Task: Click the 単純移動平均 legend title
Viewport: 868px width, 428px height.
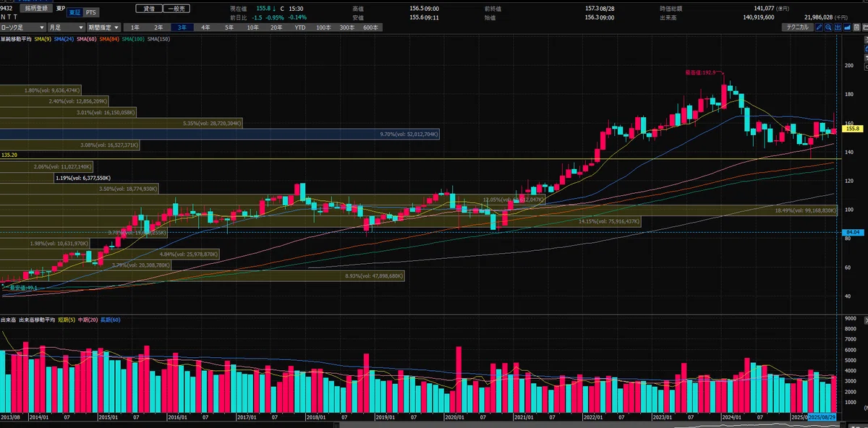Action: 16,38
